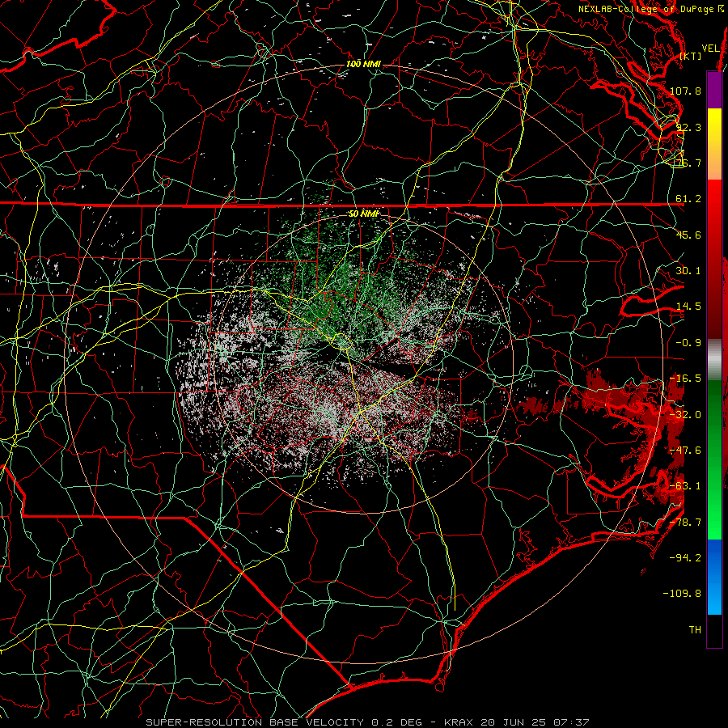Click the KRAX station identifier in caption
This screenshot has width=728, height=728.
coord(459,722)
